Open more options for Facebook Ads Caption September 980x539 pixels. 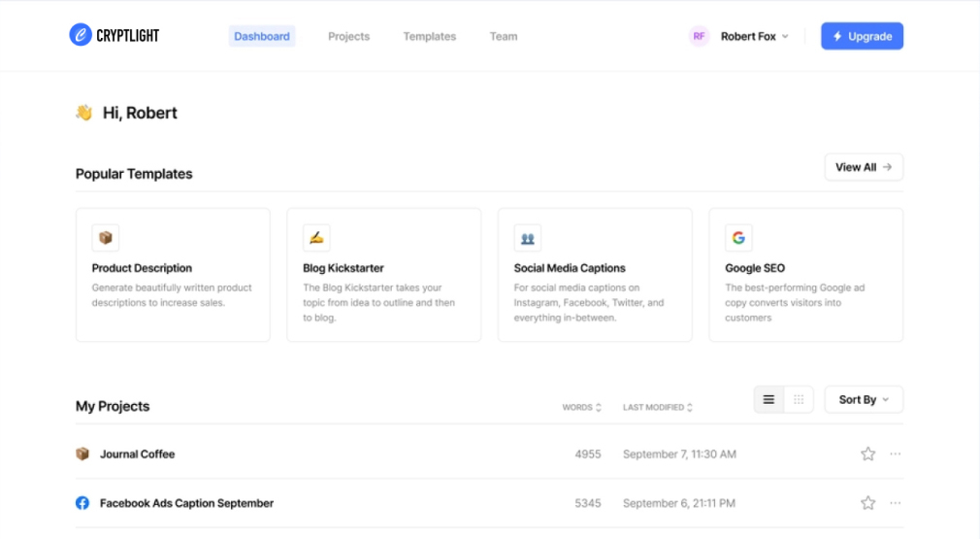[x=895, y=503]
